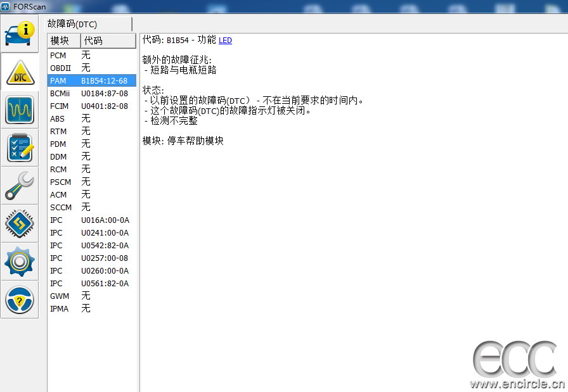Open the steering wheel help icon
Screen dimensions: 568x392
point(20,300)
